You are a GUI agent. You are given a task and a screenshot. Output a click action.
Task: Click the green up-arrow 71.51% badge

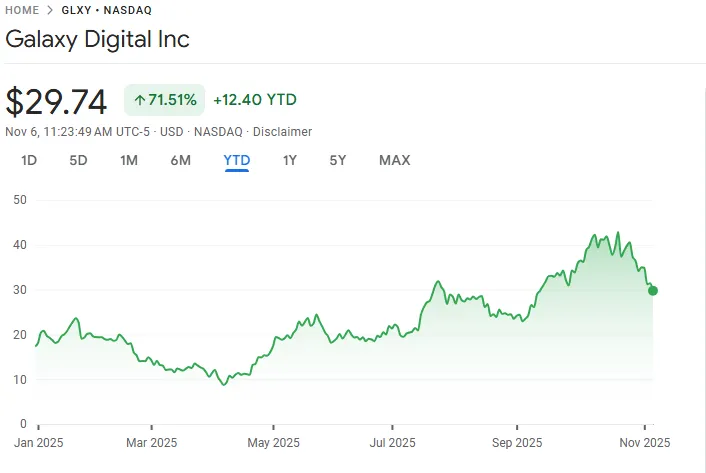click(164, 100)
